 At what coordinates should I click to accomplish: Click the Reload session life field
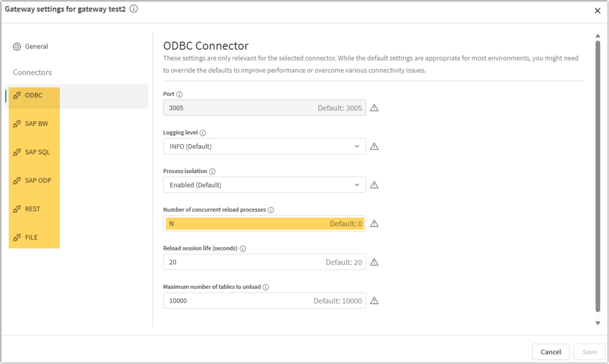[264, 262]
